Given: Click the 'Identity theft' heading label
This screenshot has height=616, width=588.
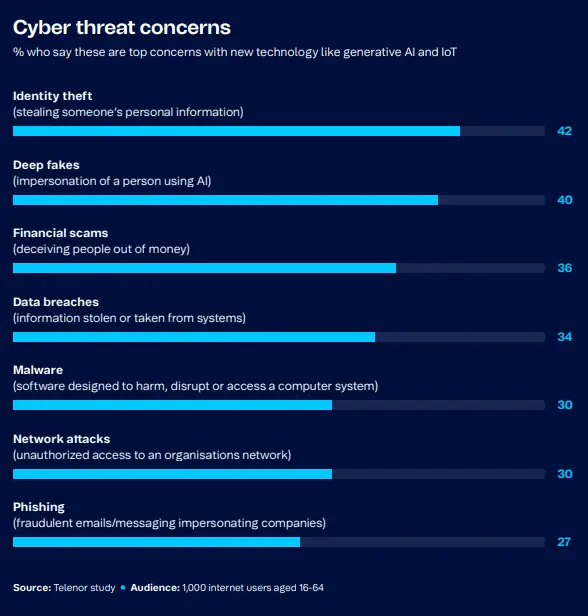Looking at the screenshot, I should point(53,96).
